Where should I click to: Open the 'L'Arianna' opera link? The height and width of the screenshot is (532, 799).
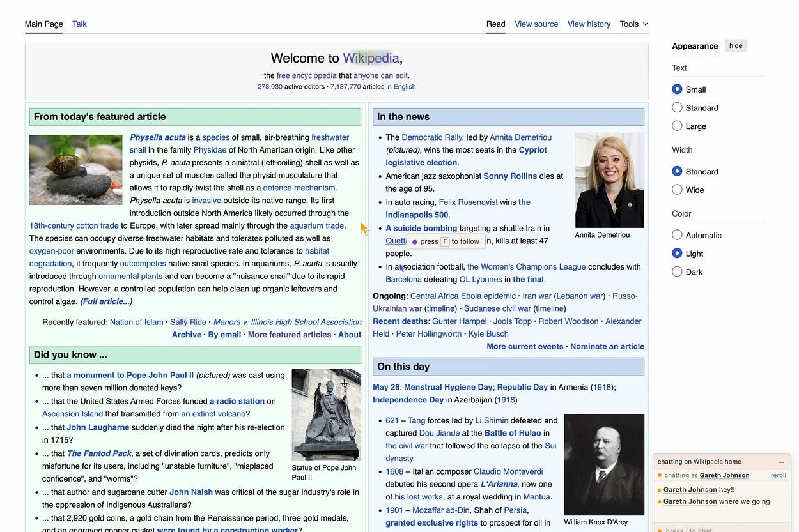[x=499, y=484]
